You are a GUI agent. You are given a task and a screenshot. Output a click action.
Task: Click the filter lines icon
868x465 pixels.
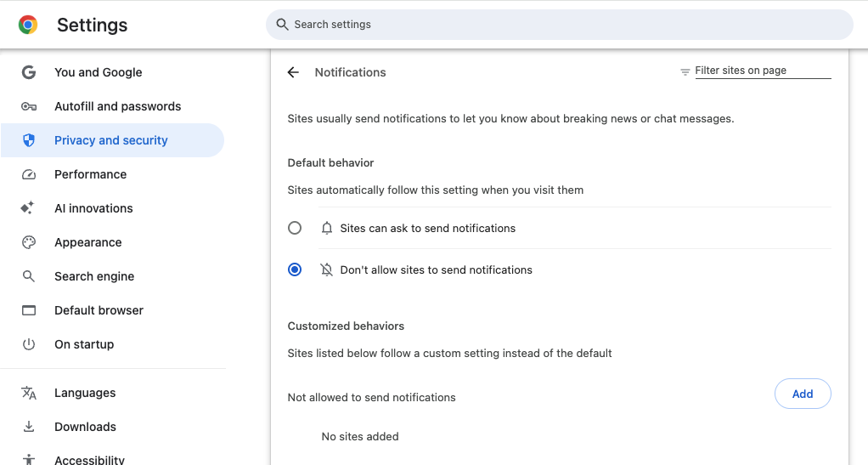point(685,71)
